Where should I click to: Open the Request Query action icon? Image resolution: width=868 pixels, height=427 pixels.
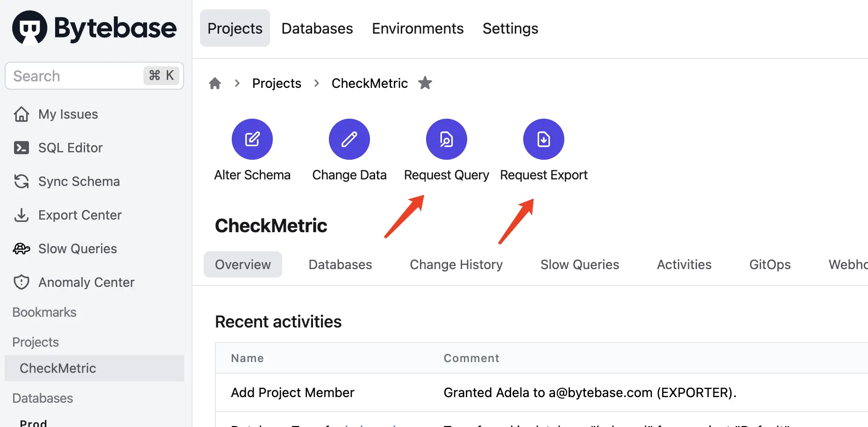[447, 139]
